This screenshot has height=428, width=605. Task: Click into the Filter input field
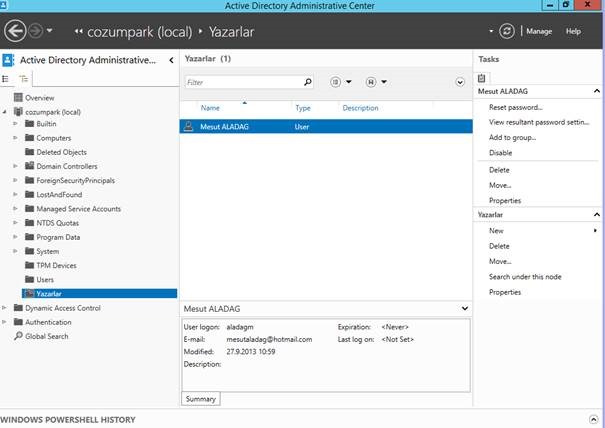pyautogui.click(x=244, y=82)
